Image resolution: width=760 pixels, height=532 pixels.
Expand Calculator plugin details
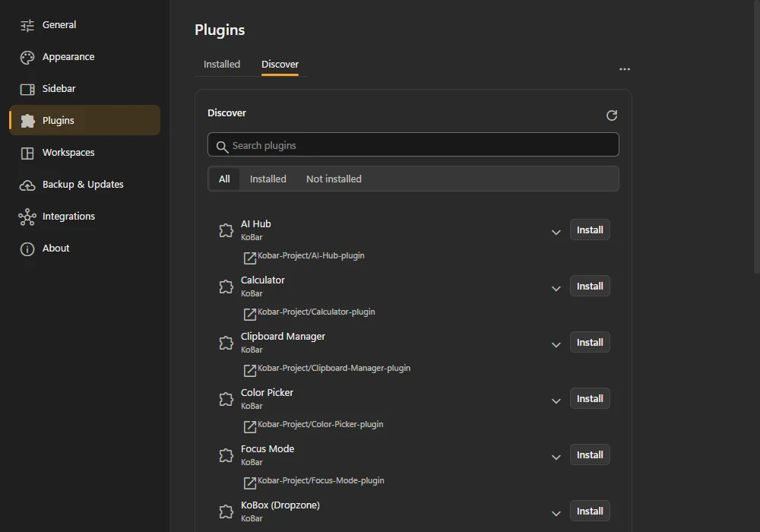556,288
